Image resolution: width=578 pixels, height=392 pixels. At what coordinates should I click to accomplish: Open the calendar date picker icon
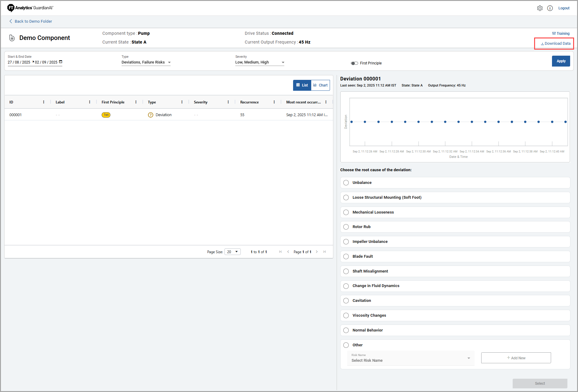tap(60, 62)
